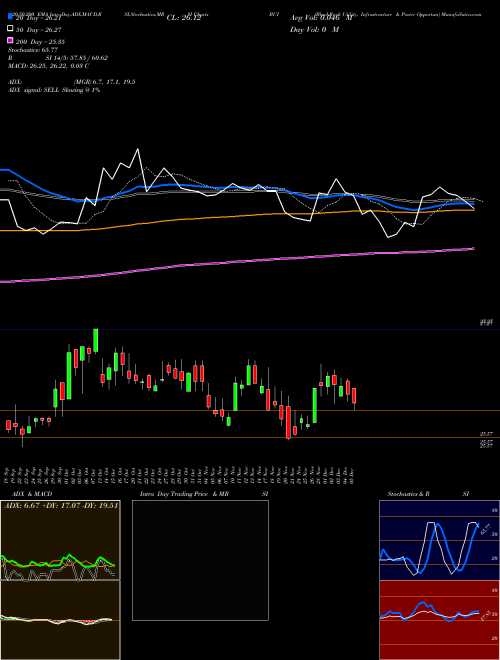Viewport: 500px width, 660px height.
Task: Click the lower MACD chart panel
Action: 60,620
